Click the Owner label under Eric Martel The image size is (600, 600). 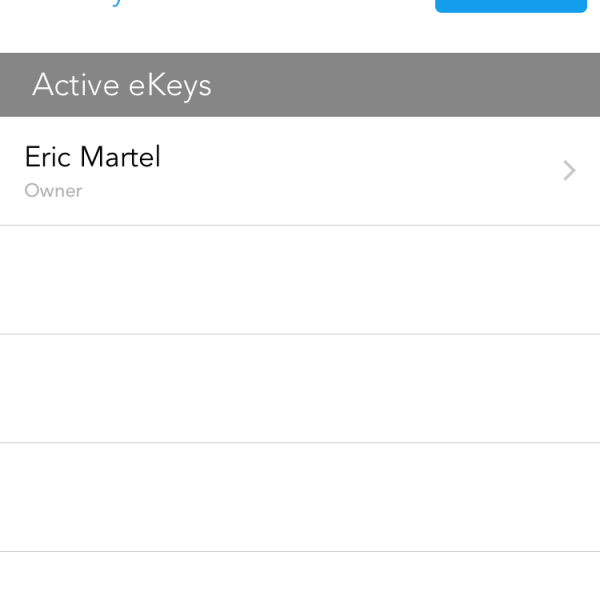tap(53, 190)
